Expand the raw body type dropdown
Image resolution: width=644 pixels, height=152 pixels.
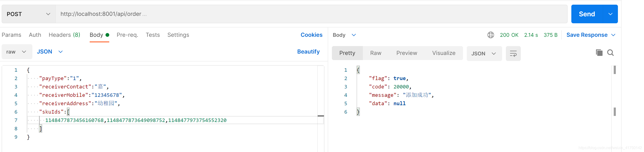tap(17, 52)
